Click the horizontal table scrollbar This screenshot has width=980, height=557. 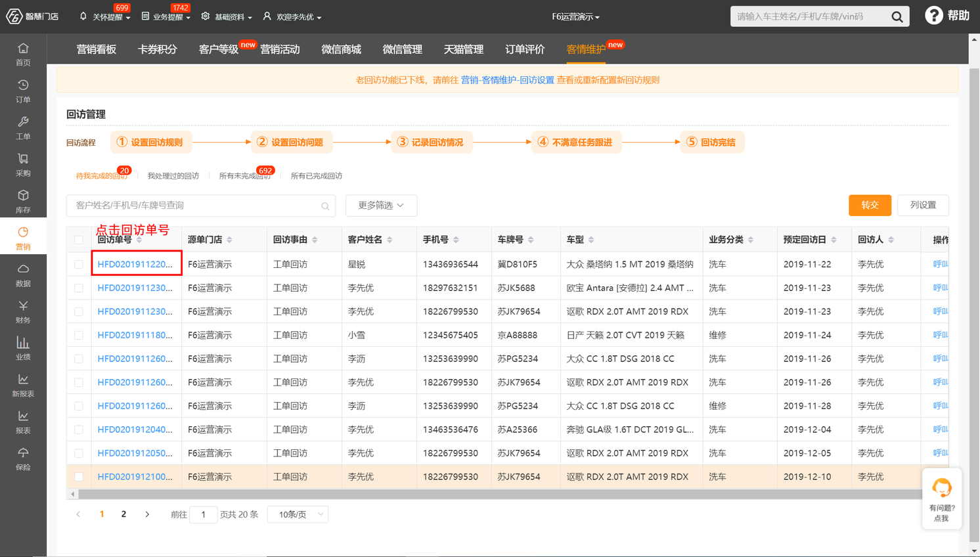[499, 494]
